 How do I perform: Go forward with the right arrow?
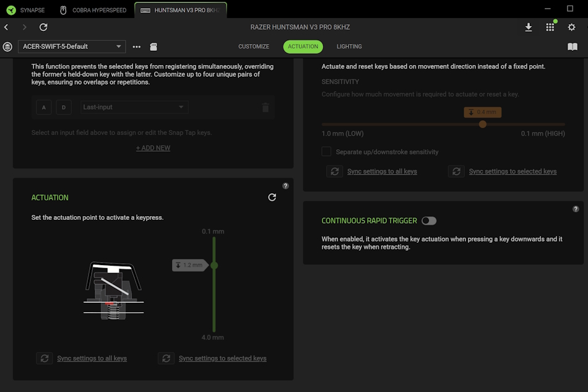(x=24, y=27)
